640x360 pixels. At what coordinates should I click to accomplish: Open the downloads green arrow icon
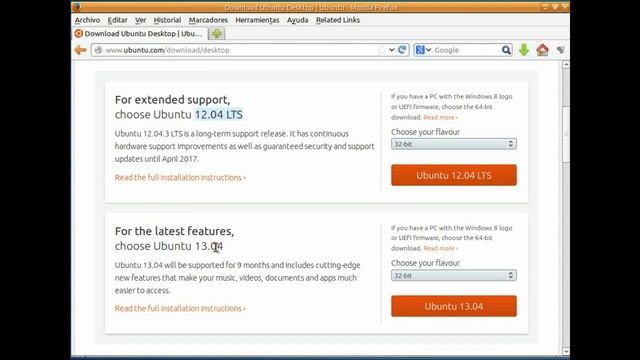(x=524, y=50)
